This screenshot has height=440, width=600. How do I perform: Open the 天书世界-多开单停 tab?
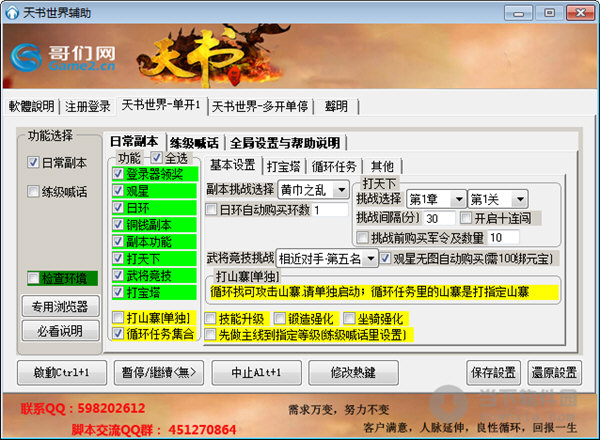click(x=260, y=106)
